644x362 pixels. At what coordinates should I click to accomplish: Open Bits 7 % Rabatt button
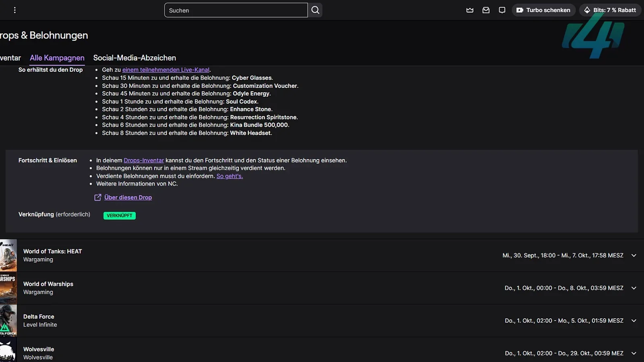pos(610,10)
